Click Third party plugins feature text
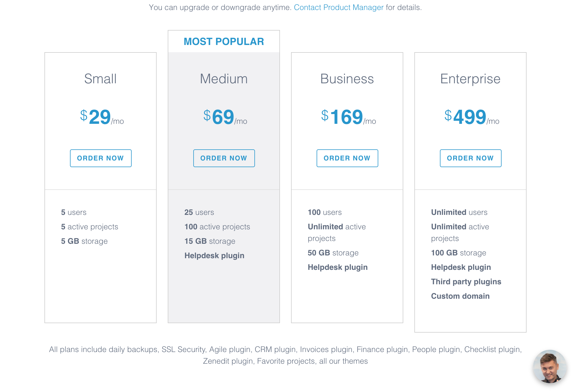The height and width of the screenshot is (392, 571). (x=466, y=282)
